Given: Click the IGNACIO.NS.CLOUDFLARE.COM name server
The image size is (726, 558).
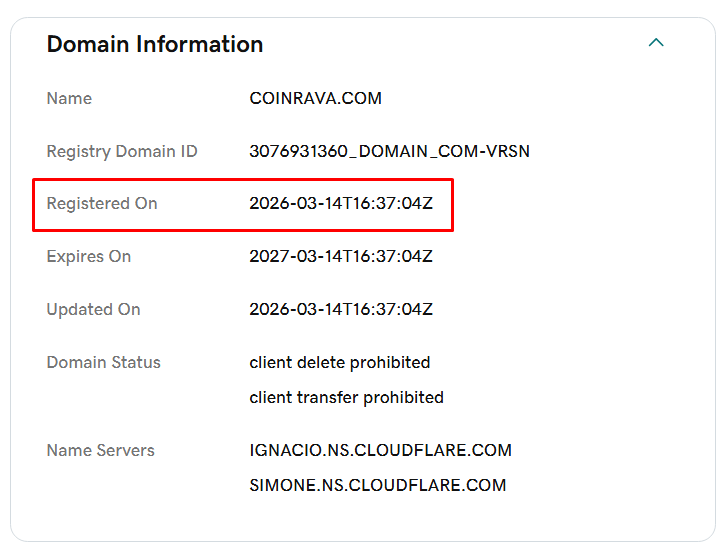Looking at the screenshot, I should pyautogui.click(x=380, y=450).
